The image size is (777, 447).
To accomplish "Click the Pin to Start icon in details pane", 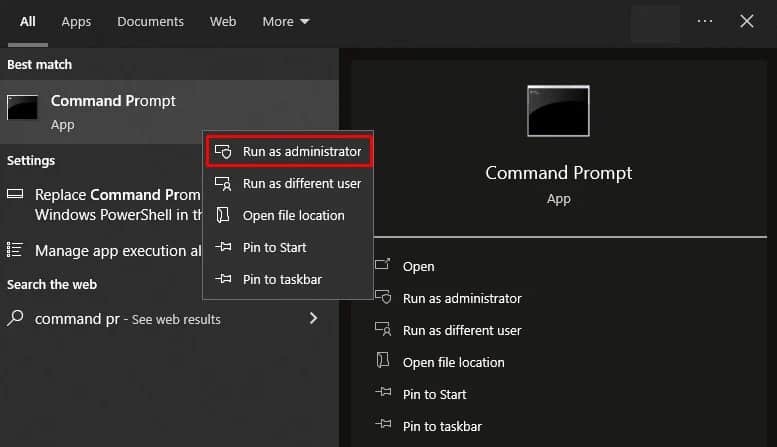I will coord(383,392).
